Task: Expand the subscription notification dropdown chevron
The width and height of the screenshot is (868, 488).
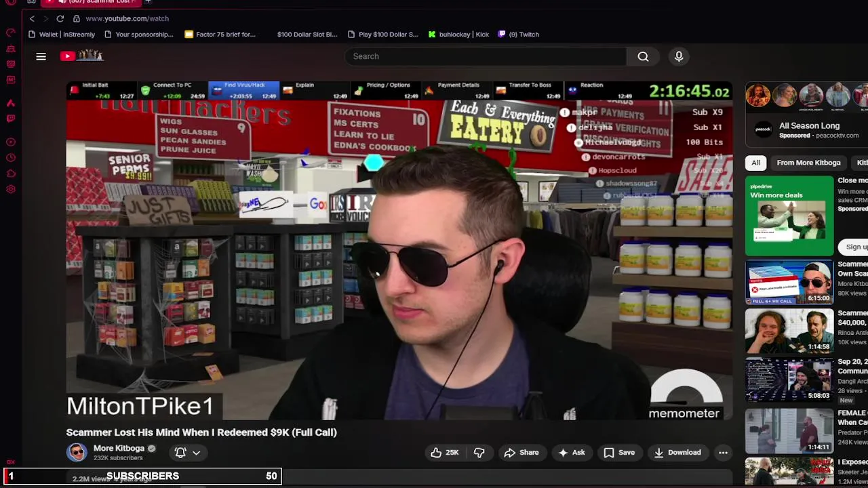Action: (x=196, y=452)
